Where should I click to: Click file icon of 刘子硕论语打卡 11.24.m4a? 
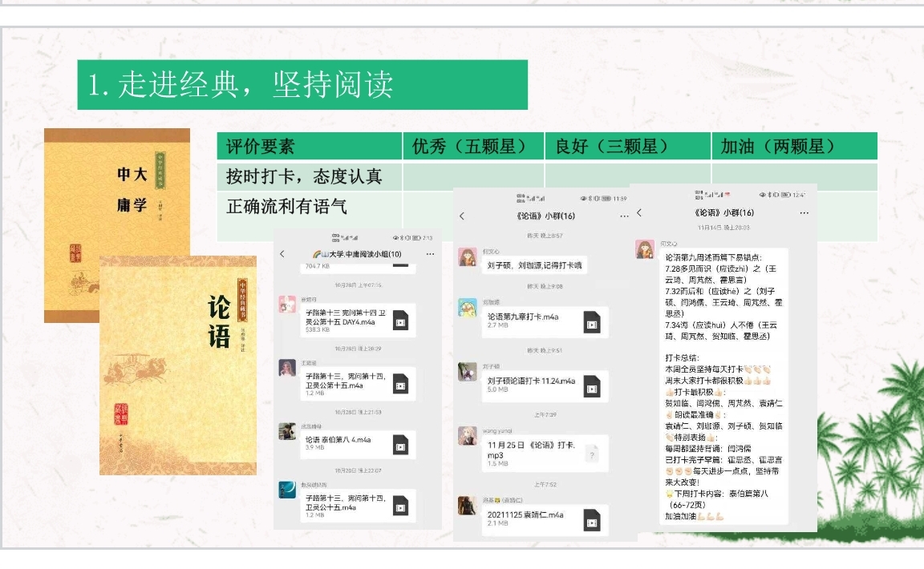click(x=592, y=386)
